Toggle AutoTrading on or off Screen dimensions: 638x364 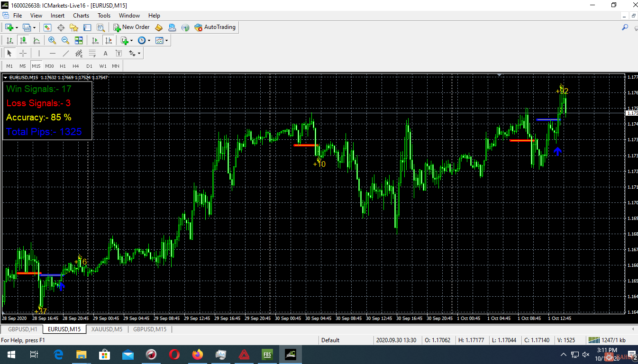tap(215, 27)
